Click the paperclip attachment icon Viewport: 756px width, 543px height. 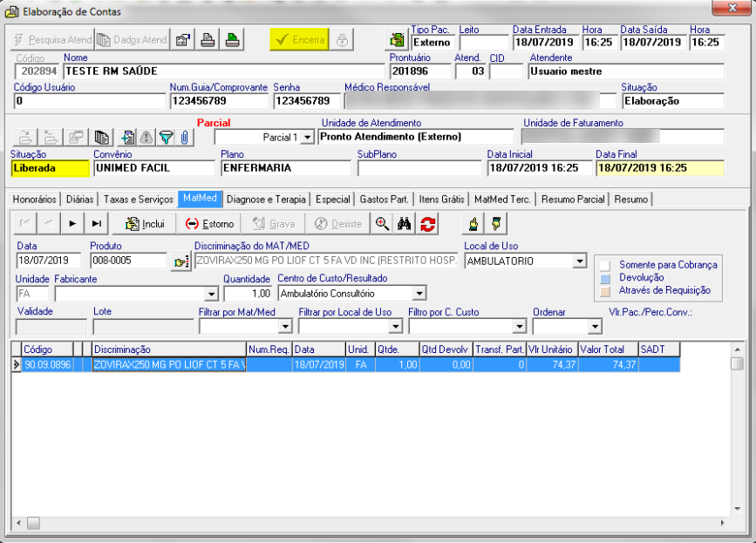coord(184,138)
